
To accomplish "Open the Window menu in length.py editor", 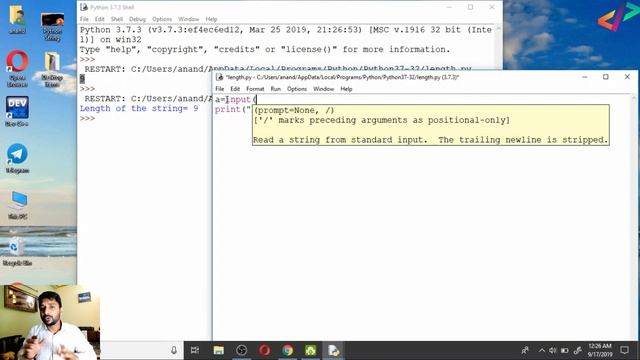I will [x=324, y=89].
